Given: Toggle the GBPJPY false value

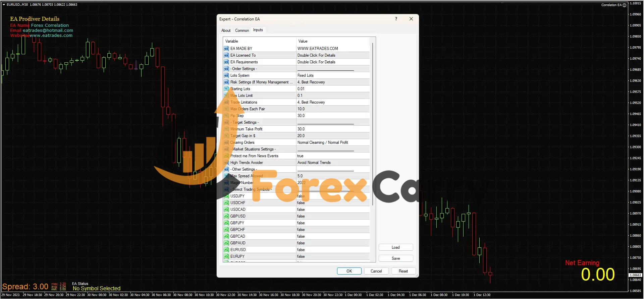Looking at the screenshot, I should tap(333, 223).
